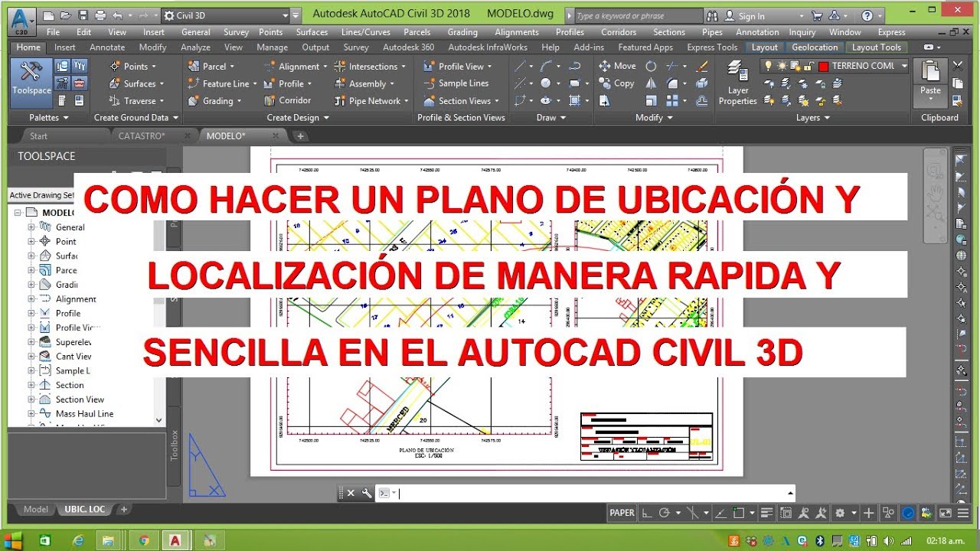Toggle Ortho mode in status bar
This screenshot has width=980, height=551.
click(x=647, y=513)
